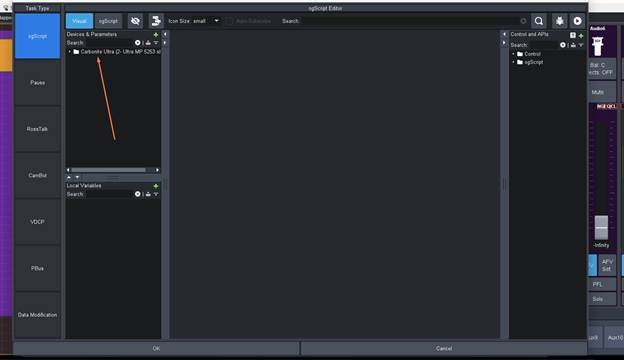The height and width of the screenshot is (360, 624).
Task: Click grid icon in Control and APIs header
Action: [573, 35]
